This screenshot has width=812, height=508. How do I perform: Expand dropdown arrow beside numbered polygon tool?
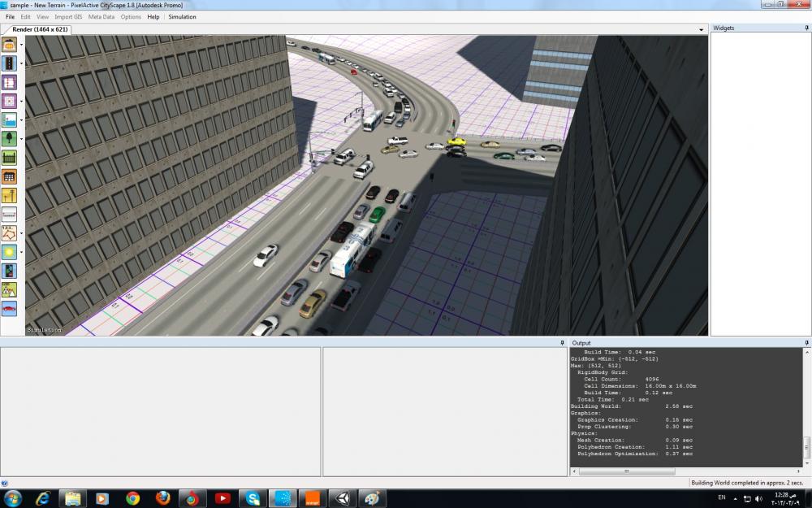(21, 233)
